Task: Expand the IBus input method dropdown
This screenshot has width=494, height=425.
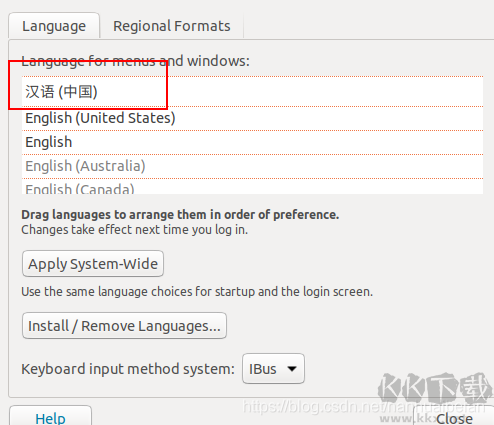Action: tap(273, 369)
